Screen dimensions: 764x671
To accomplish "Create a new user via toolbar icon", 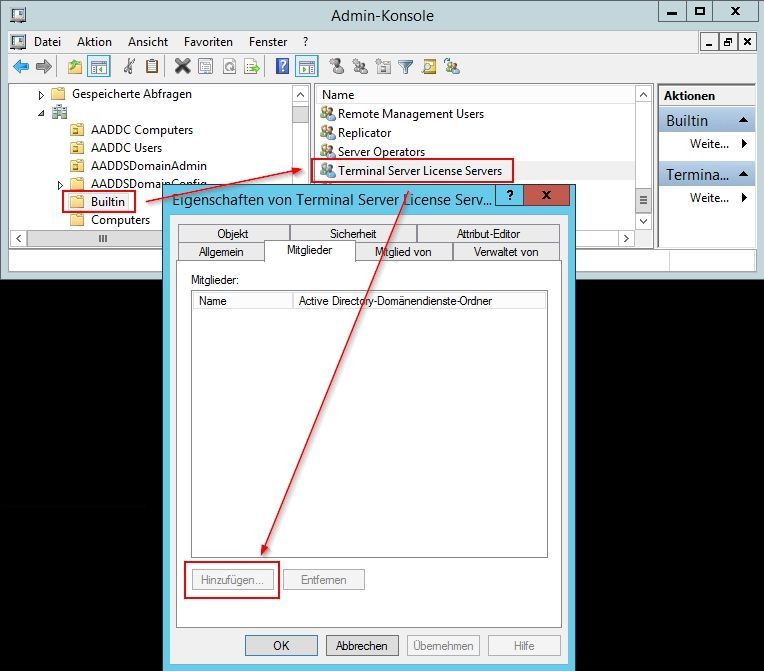I will [x=336, y=66].
